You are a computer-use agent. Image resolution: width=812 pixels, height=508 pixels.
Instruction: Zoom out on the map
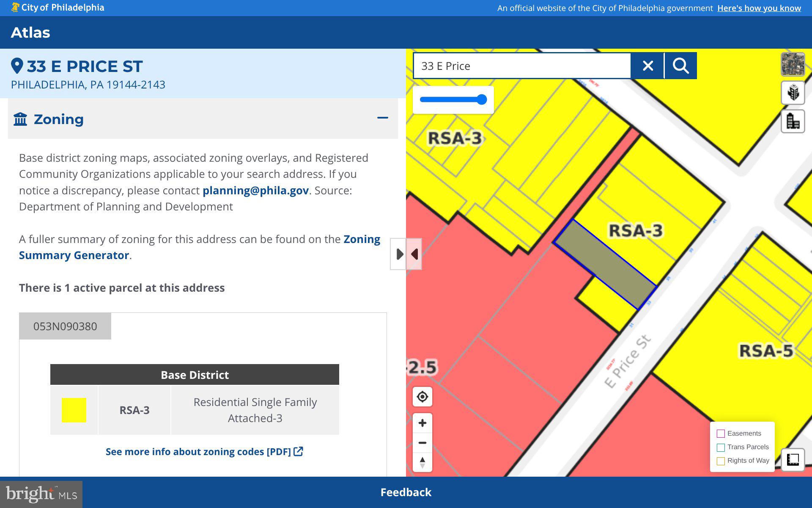click(x=422, y=443)
